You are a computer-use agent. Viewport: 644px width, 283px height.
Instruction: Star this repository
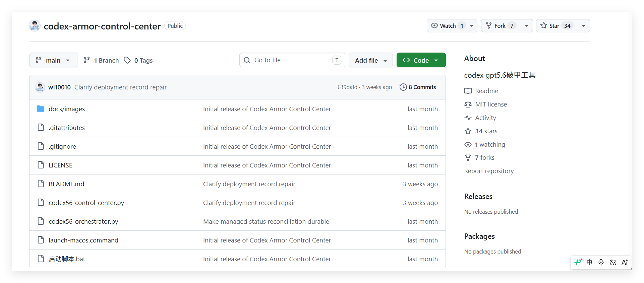(557, 26)
